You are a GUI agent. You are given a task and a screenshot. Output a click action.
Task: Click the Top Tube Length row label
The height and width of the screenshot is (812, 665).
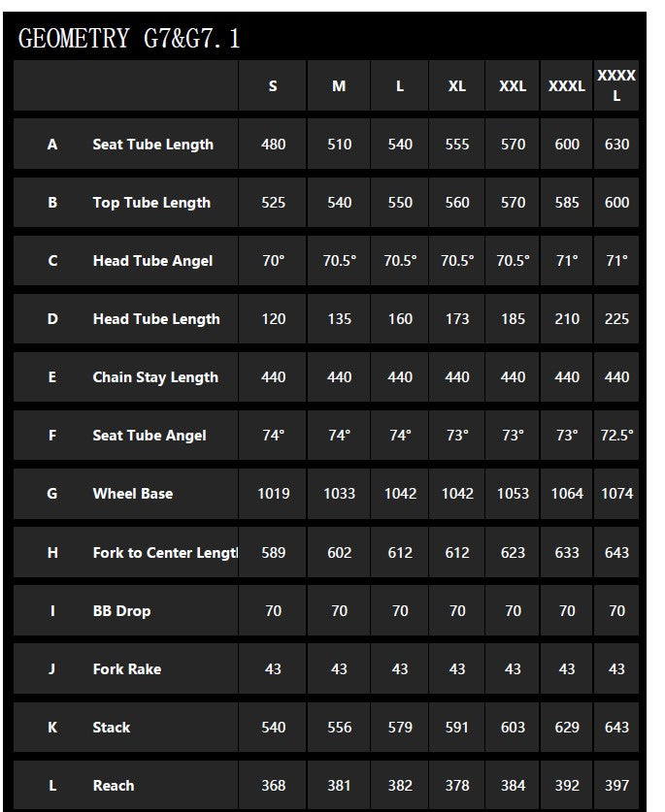pos(151,203)
